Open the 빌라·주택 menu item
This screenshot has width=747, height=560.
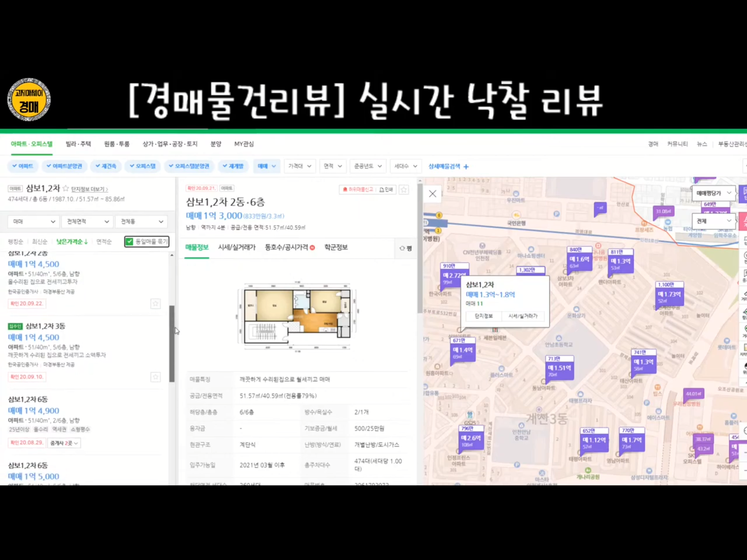[78, 144]
